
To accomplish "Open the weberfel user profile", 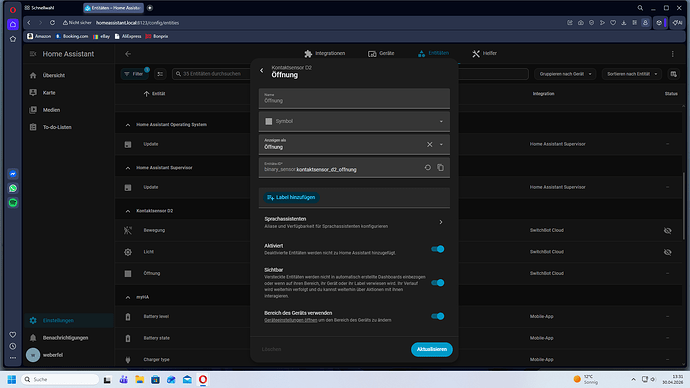I will pos(68,355).
